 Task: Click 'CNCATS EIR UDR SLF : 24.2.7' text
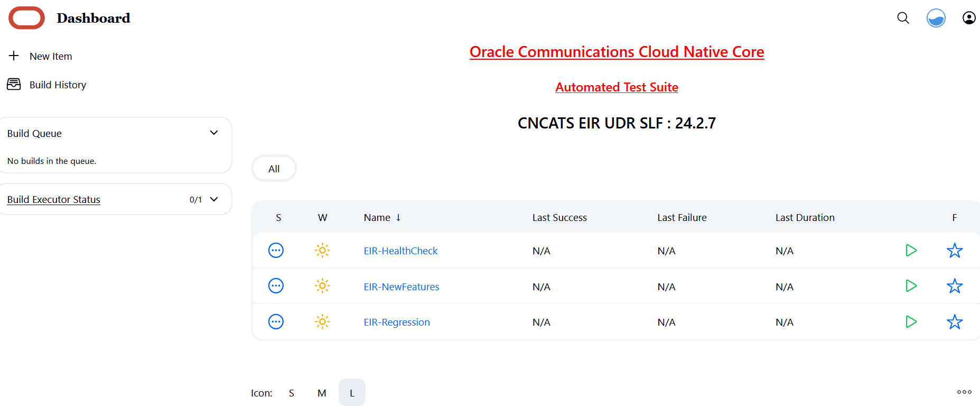coord(617,123)
